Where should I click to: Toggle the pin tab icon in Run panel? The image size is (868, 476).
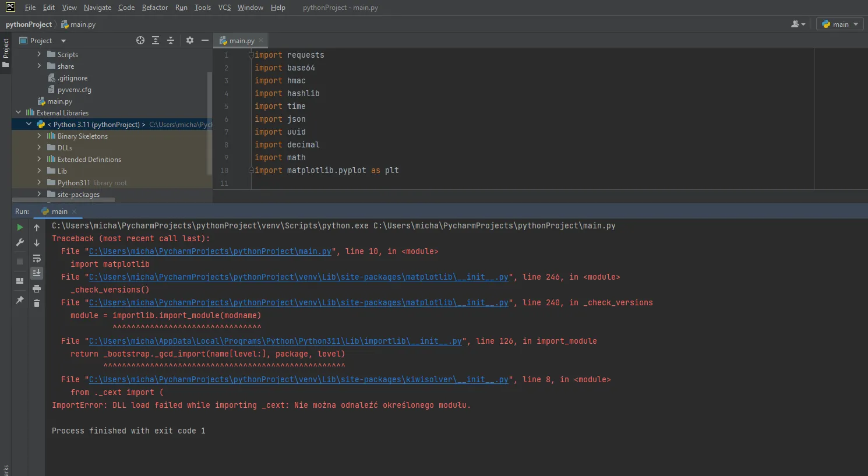20,300
